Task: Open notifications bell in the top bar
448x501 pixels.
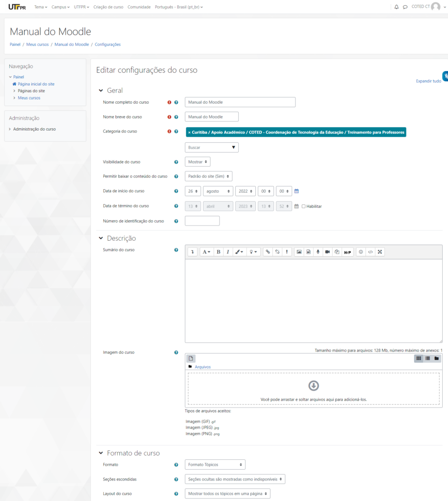Action: [x=396, y=7]
